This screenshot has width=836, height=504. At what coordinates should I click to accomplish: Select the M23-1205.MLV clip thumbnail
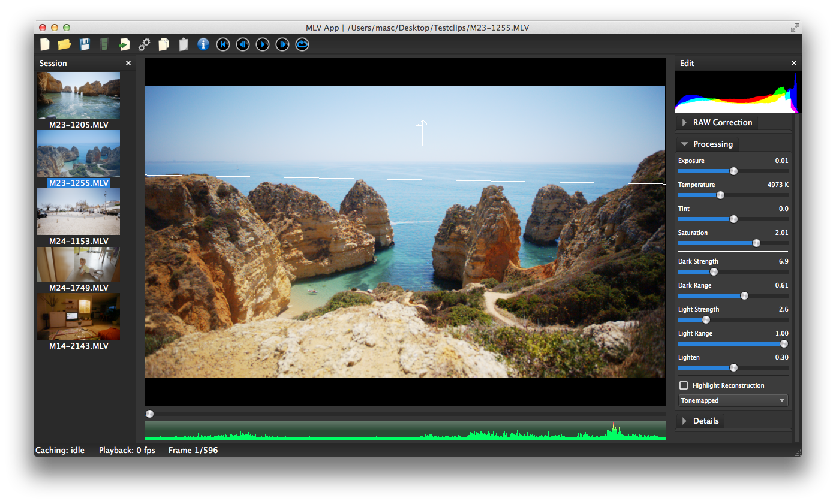click(x=79, y=95)
